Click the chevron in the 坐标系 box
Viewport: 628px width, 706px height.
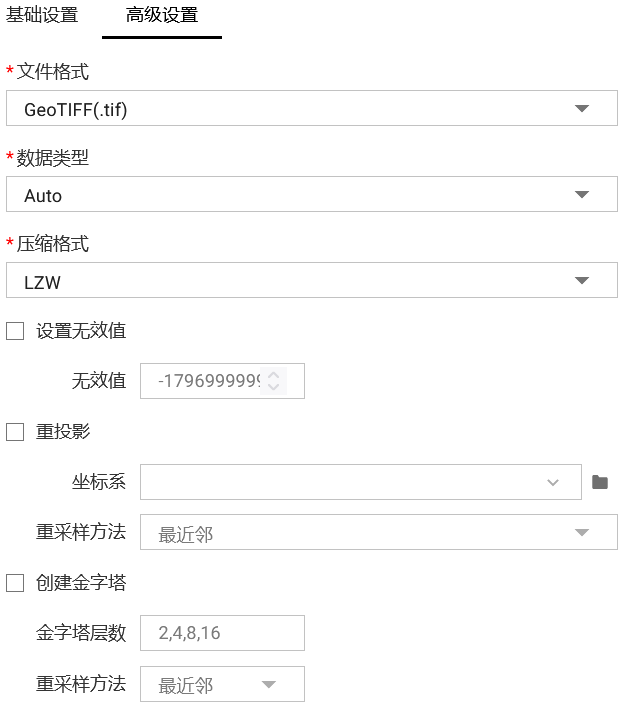(553, 482)
